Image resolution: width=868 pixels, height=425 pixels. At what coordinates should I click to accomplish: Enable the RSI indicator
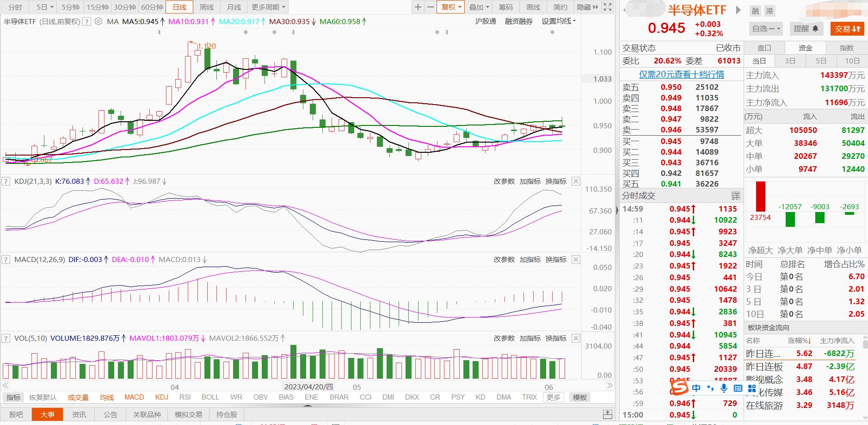pyautogui.click(x=185, y=397)
